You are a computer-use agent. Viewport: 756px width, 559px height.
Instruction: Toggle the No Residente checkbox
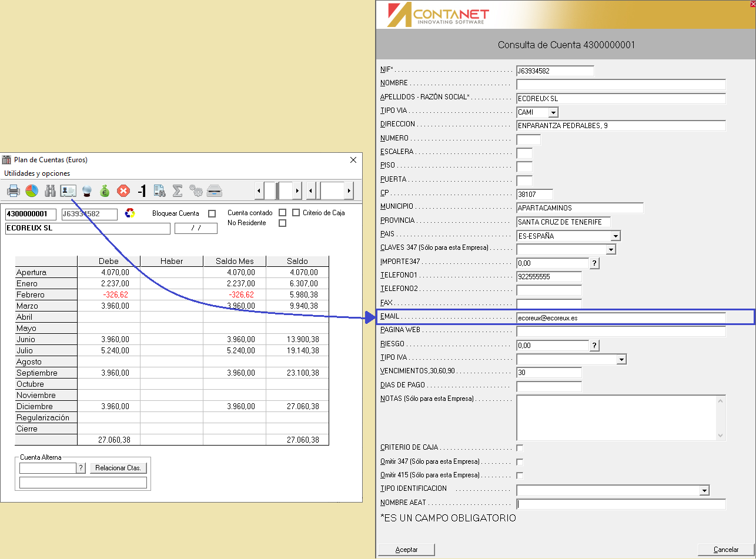pos(283,223)
